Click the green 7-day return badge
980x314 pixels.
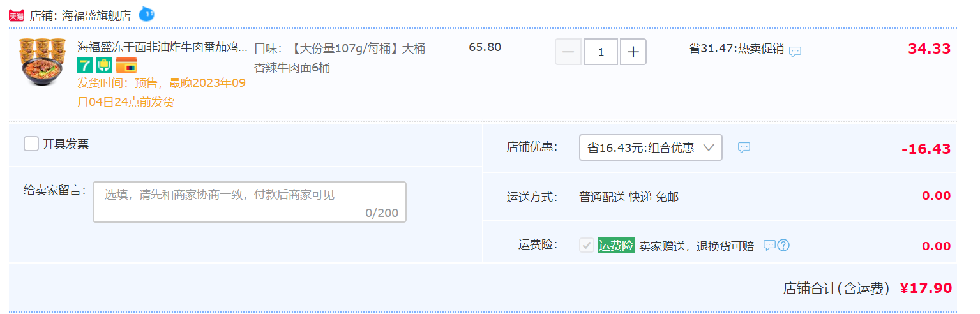point(84,65)
